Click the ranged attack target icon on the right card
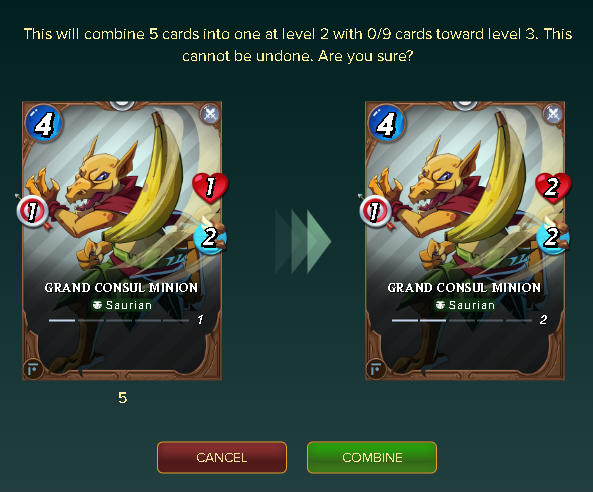The image size is (593, 492). [376, 211]
